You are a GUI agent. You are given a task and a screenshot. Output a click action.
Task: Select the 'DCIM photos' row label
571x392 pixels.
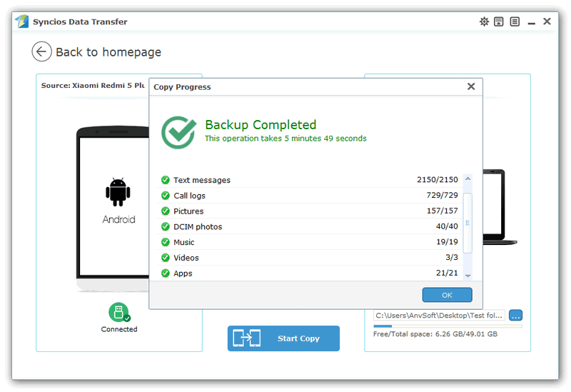click(x=198, y=226)
